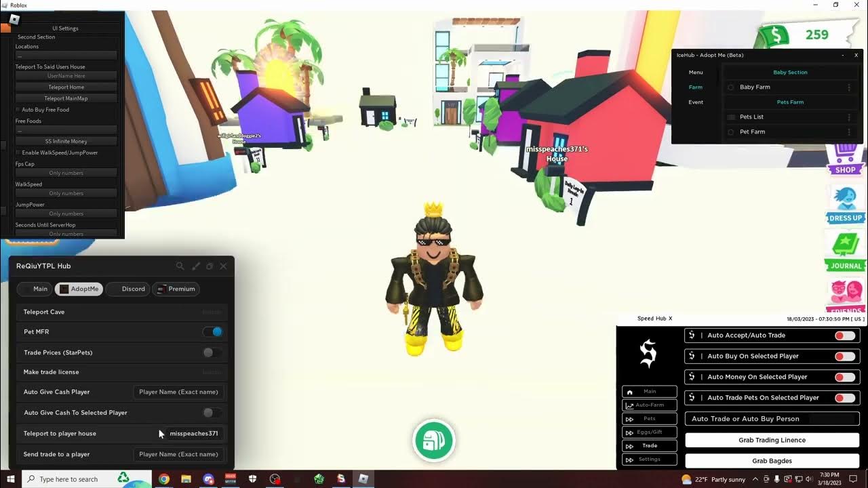The height and width of the screenshot is (488, 868).
Task: Select Trade section in Speed Hub X
Action: [650, 446]
